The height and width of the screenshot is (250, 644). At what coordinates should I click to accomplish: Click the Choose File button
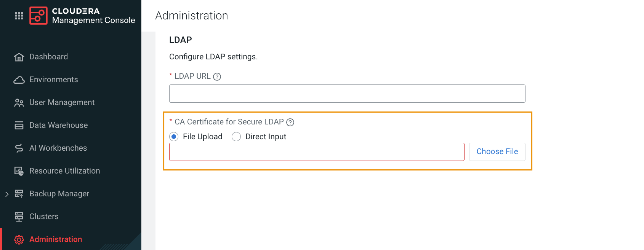497,152
